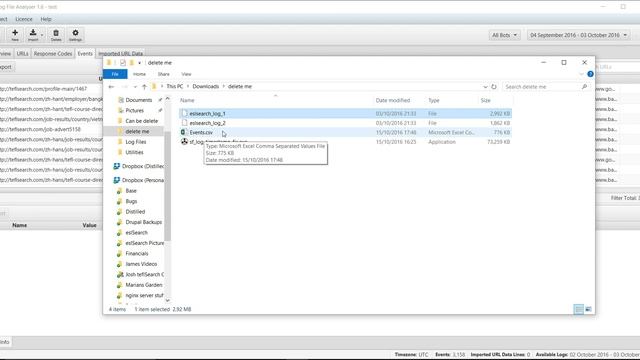
Task: Open the eslSearch folder in sidebar
Action: 136,233
